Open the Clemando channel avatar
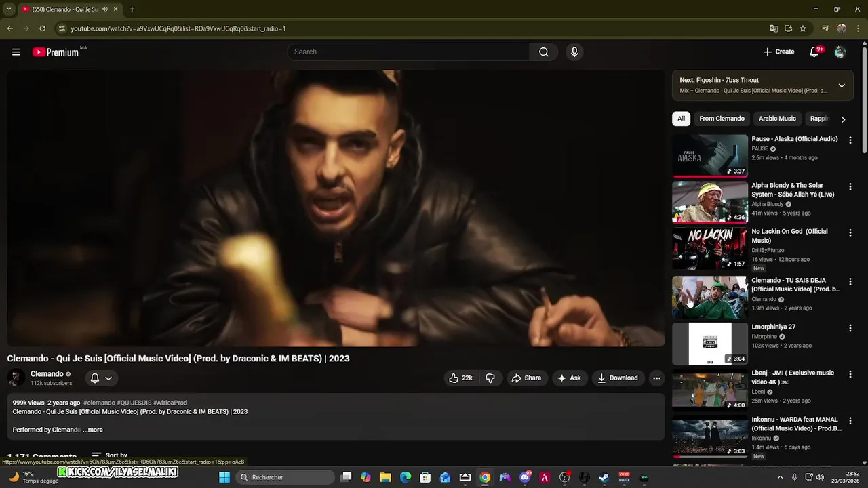This screenshot has width=868, height=488. [x=16, y=378]
